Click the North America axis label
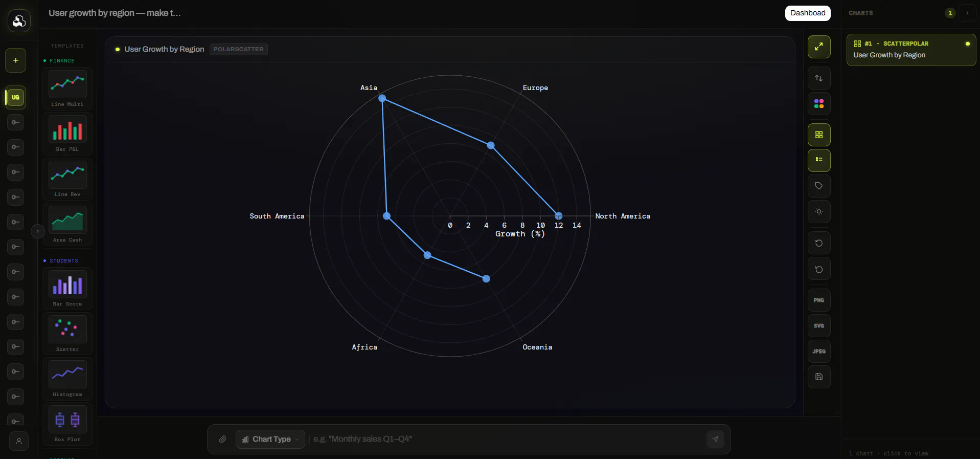This screenshot has width=980, height=459. pyautogui.click(x=623, y=216)
